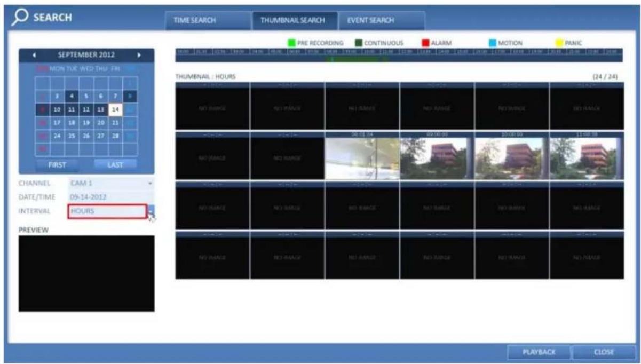Select September 20 in the calendar
Screen dimensions: 641x364
pos(101,122)
